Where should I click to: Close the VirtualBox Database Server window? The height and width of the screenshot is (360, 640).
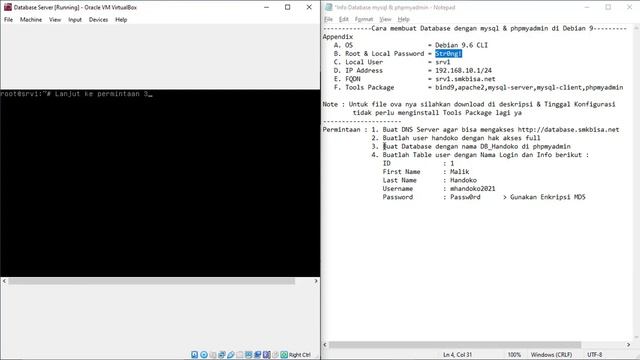(x=309, y=7)
